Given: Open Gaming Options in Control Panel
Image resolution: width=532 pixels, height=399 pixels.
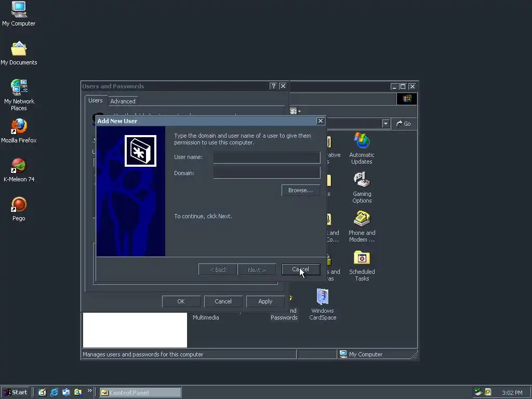Looking at the screenshot, I should pos(362,188).
